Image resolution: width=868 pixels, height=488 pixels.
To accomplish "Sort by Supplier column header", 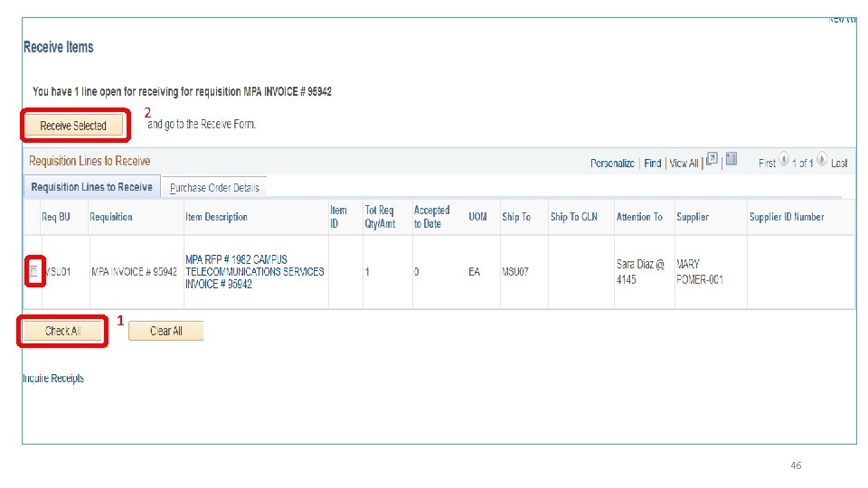I will (693, 217).
